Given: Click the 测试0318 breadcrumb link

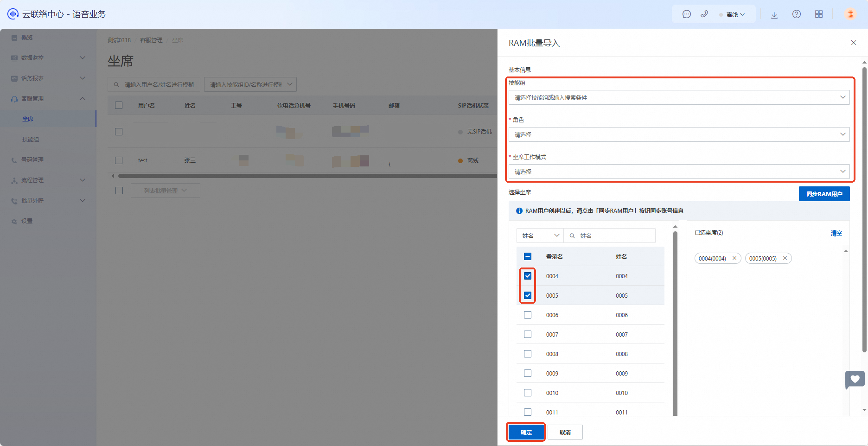Looking at the screenshot, I should click(x=119, y=40).
